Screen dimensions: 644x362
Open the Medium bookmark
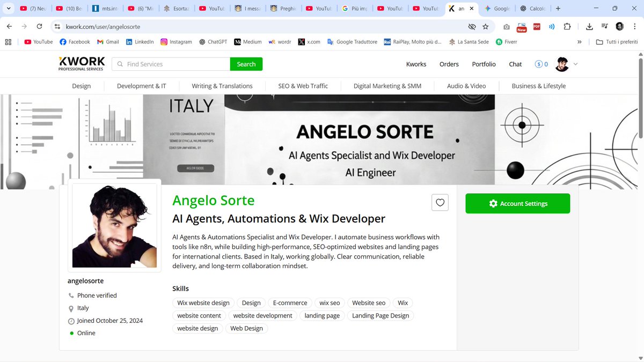pos(248,42)
